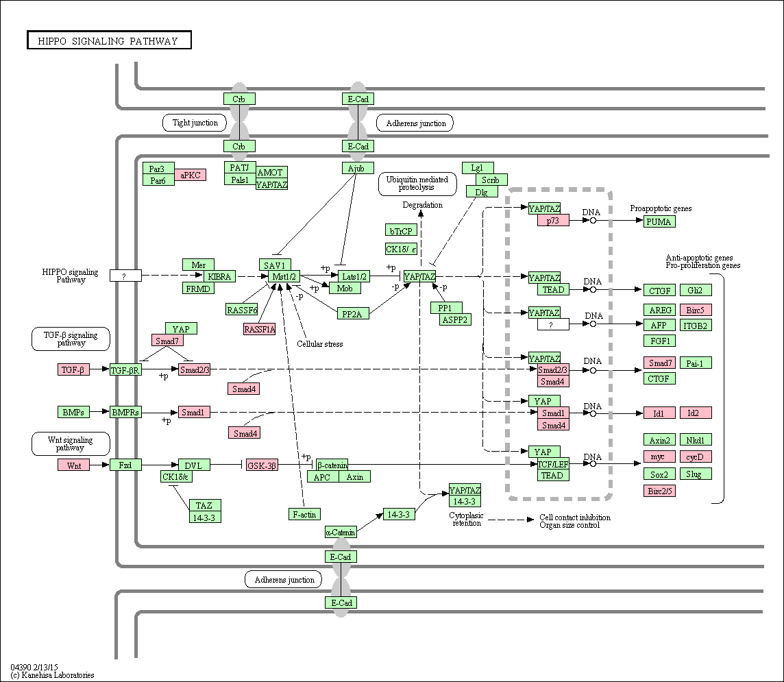Select the Par6 gene box

pos(158,180)
